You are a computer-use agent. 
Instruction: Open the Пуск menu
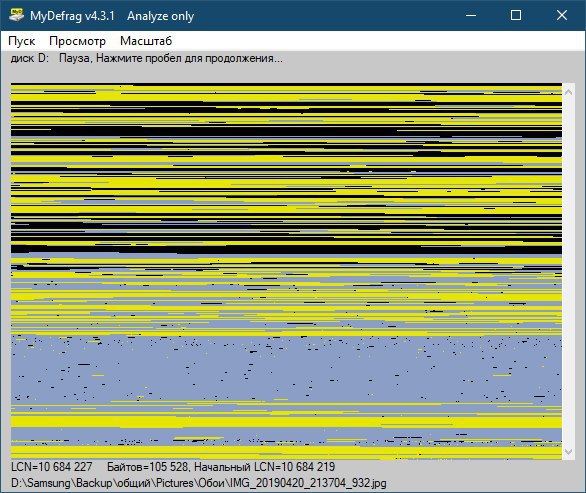tap(22, 41)
